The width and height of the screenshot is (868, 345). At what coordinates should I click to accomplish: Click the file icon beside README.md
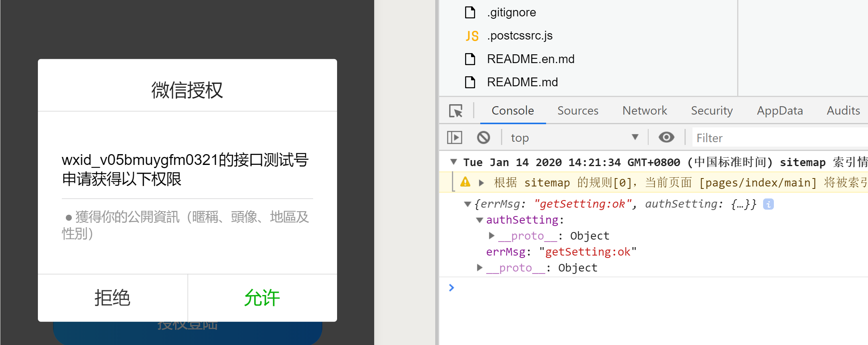point(470,82)
